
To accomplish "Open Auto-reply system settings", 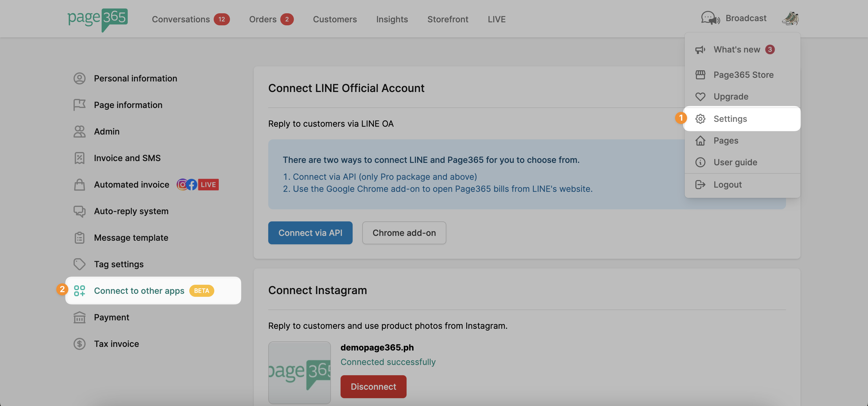I will click(131, 211).
